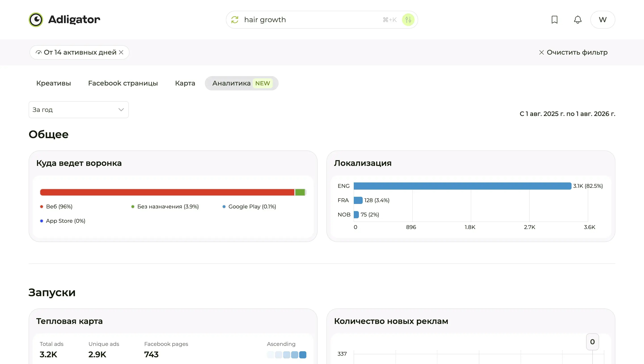The width and height of the screenshot is (644, 364).
Task: Click the '128 (3.4%)' value label
Action: [377, 200]
